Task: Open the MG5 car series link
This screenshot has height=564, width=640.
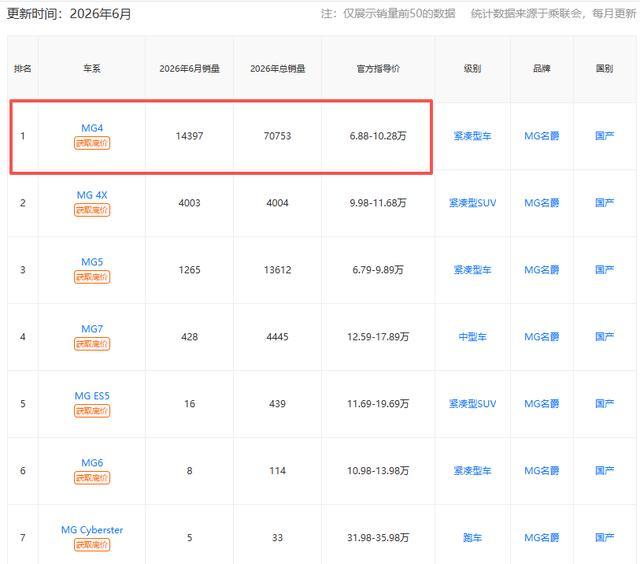Action: click(x=92, y=262)
